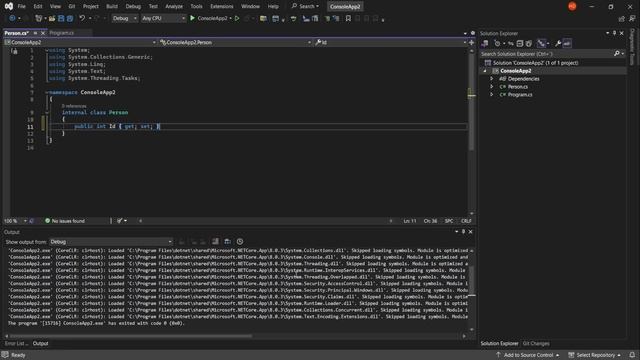Viewport: 640px width, 360px height.
Task: Open the Any CPU platform dropdown
Action: tap(163, 18)
